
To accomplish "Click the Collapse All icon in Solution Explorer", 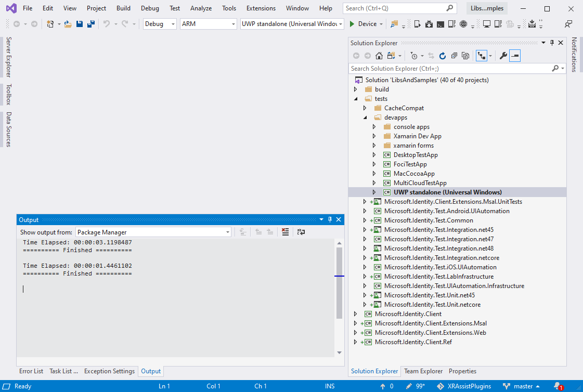I will [x=454, y=55].
